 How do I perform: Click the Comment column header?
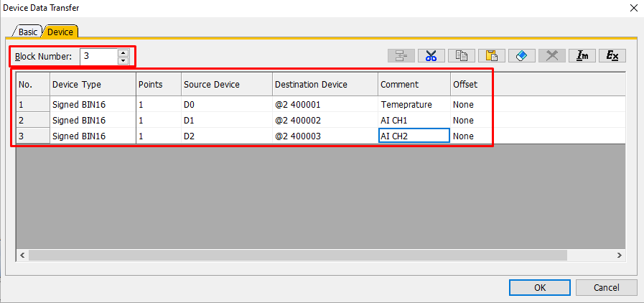coord(414,85)
